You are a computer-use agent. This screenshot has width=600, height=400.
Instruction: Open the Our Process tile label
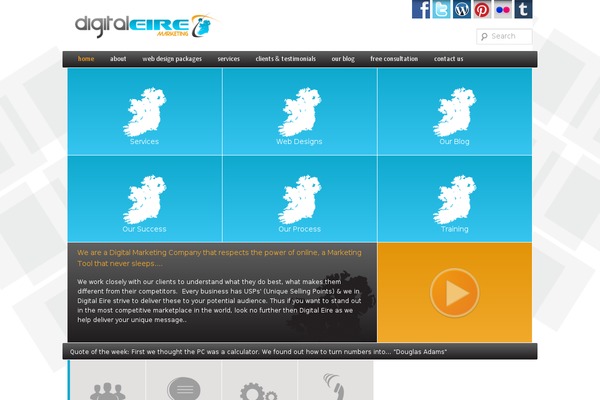coord(299,229)
